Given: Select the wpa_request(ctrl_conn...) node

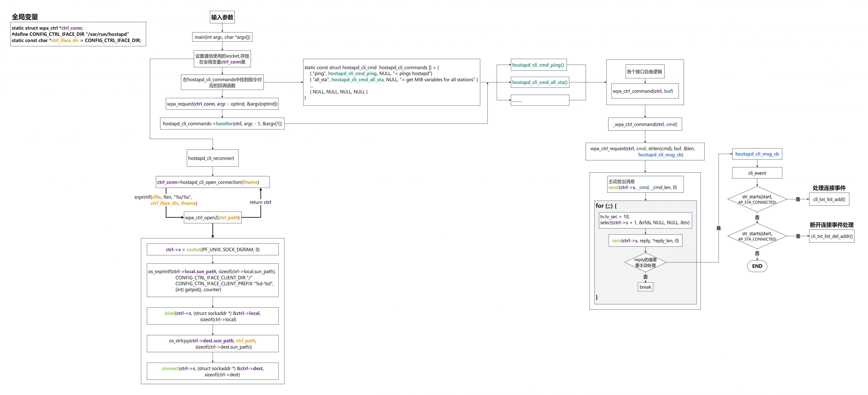Looking at the screenshot, I should (x=222, y=104).
